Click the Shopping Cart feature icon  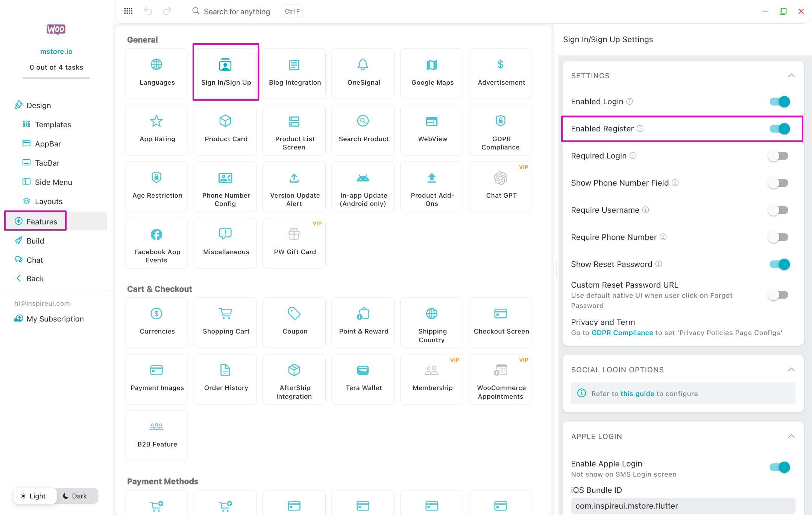(x=225, y=314)
